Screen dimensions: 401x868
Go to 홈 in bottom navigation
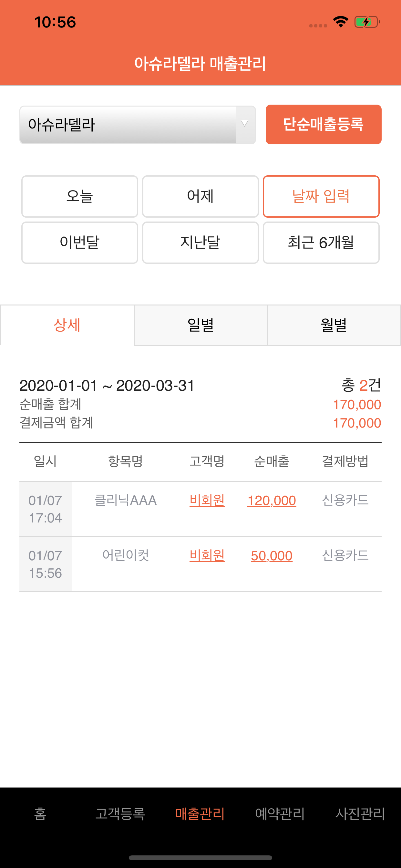click(x=40, y=814)
